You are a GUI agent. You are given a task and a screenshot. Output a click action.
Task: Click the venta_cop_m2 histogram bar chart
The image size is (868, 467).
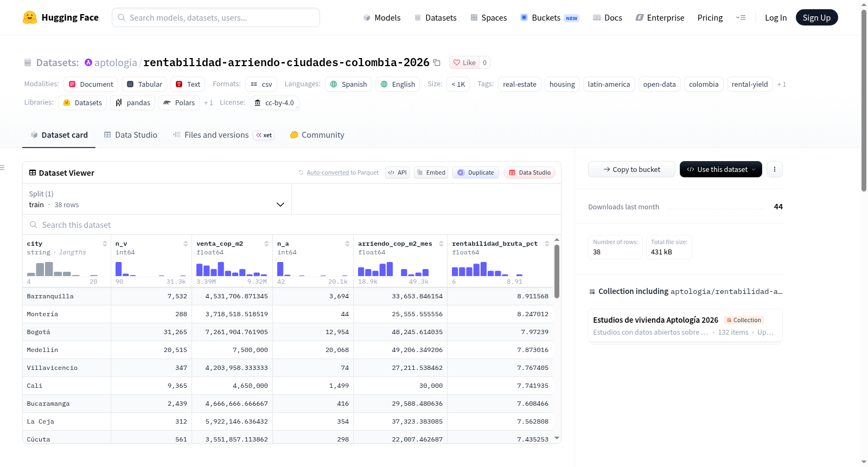point(232,269)
